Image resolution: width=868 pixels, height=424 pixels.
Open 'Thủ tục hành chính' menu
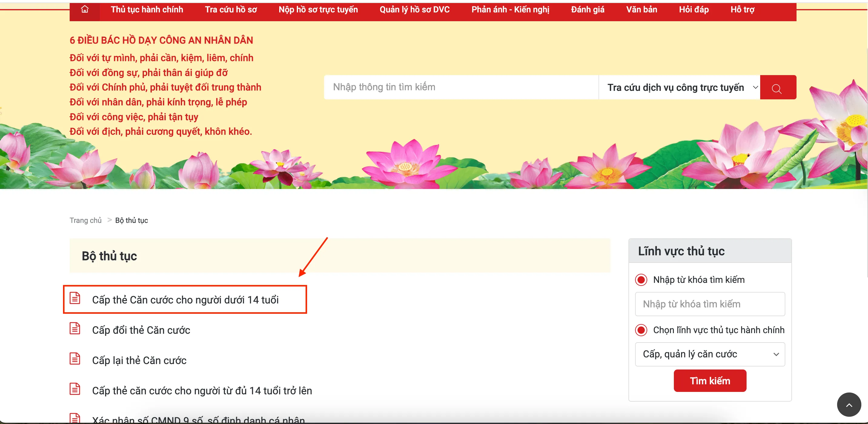click(x=147, y=9)
